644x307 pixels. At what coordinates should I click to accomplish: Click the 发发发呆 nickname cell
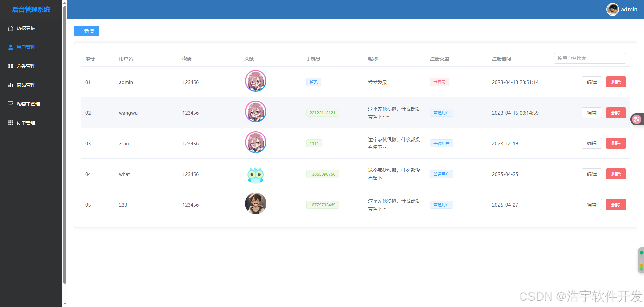[378, 82]
